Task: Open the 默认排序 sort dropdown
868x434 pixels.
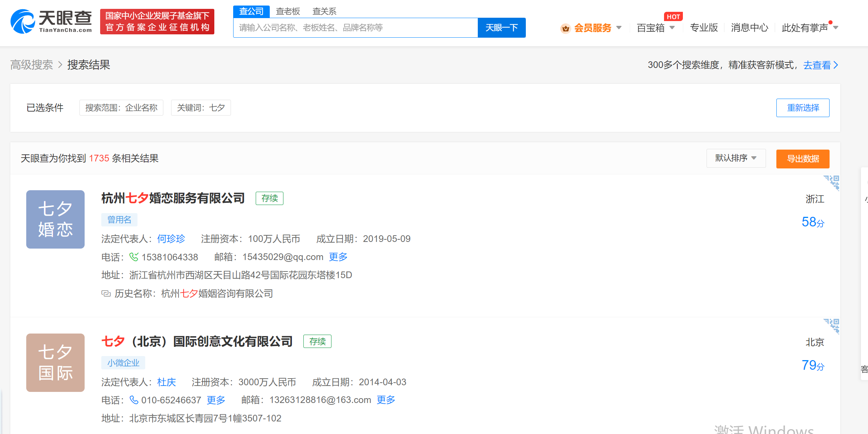Action: coord(736,158)
